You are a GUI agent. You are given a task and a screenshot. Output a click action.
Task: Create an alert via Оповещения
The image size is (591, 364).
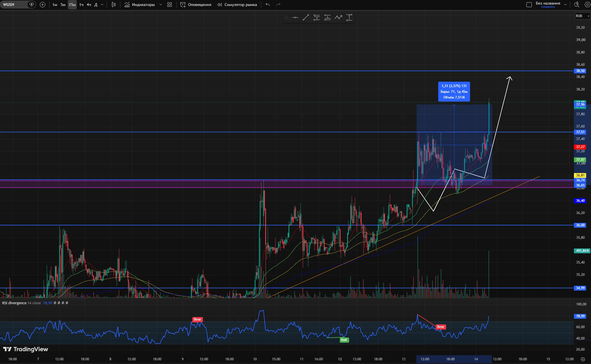click(x=196, y=5)
